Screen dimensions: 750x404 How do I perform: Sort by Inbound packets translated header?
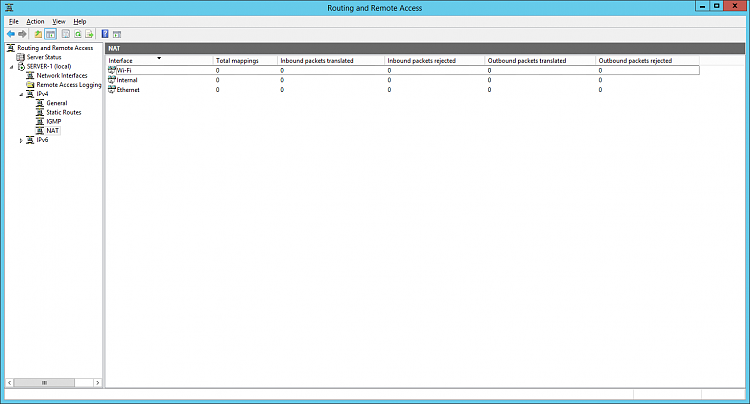(x=331, y=61)
